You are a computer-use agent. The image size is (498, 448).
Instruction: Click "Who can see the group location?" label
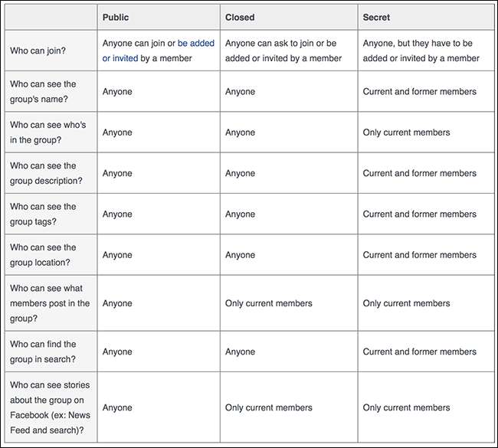pos(44,255)
